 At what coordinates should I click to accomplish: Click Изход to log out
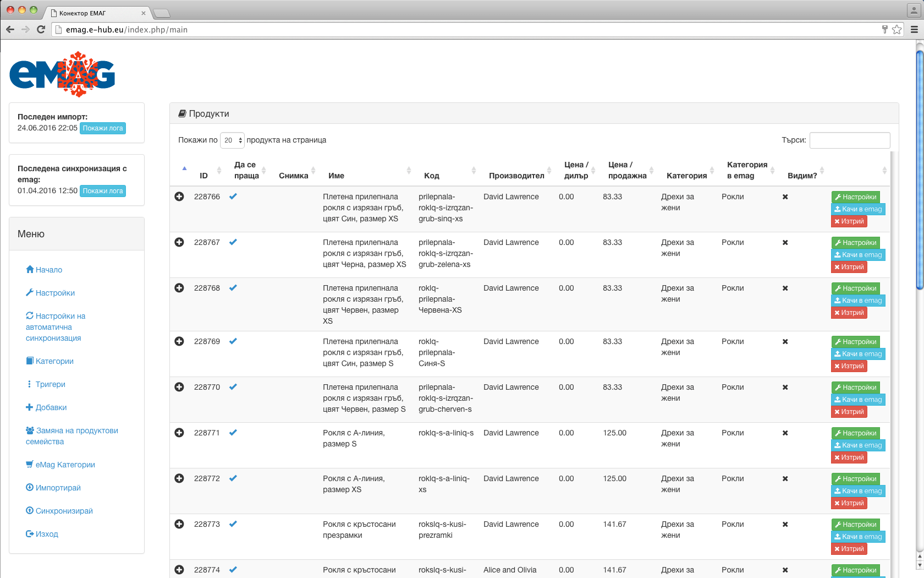46,534
